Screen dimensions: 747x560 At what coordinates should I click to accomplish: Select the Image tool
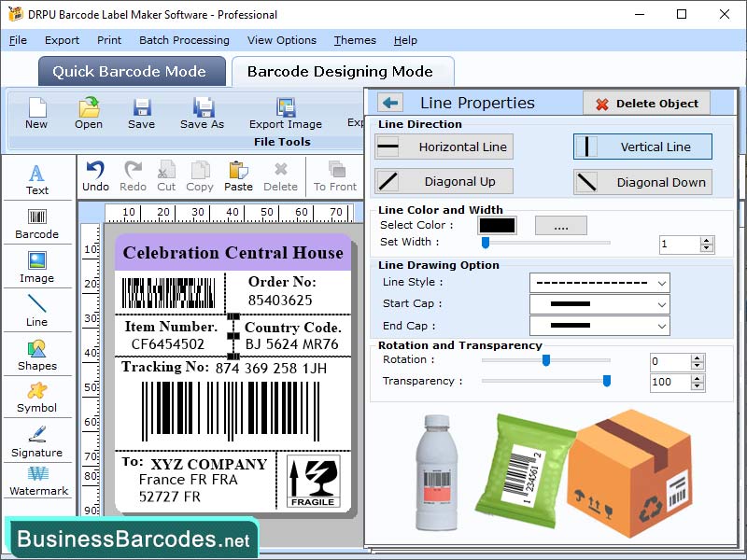[36, 268]
